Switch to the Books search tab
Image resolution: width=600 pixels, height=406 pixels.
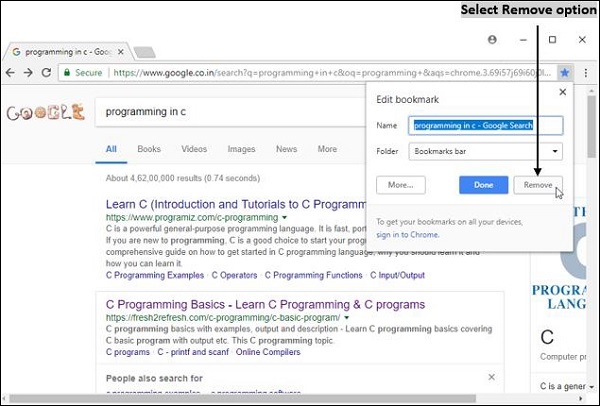pyautogui.click(x=149, y=149)
